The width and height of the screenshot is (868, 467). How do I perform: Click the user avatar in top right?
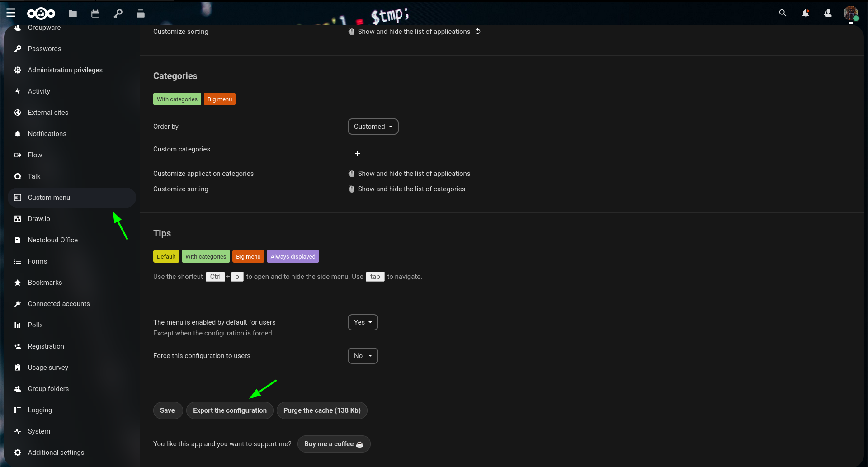[850, 14]
